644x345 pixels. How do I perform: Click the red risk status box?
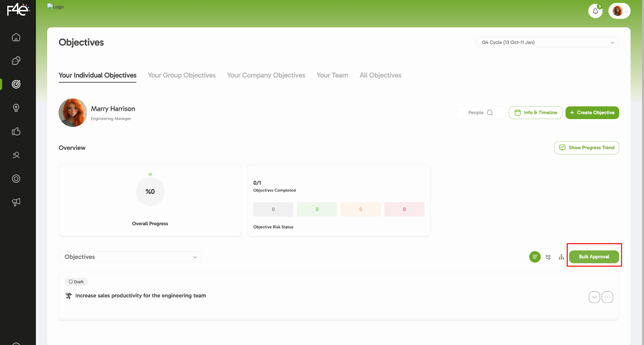click(404, 209)
